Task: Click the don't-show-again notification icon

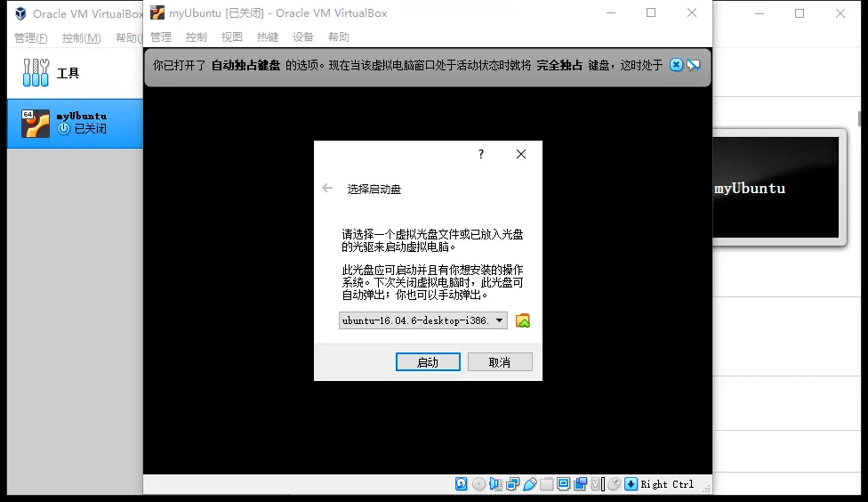Action: click(x=694, y=65)
